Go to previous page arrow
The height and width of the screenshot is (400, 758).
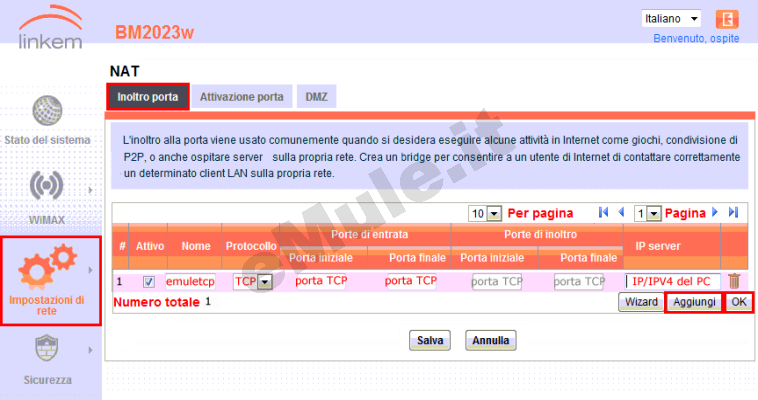point(622,212)
